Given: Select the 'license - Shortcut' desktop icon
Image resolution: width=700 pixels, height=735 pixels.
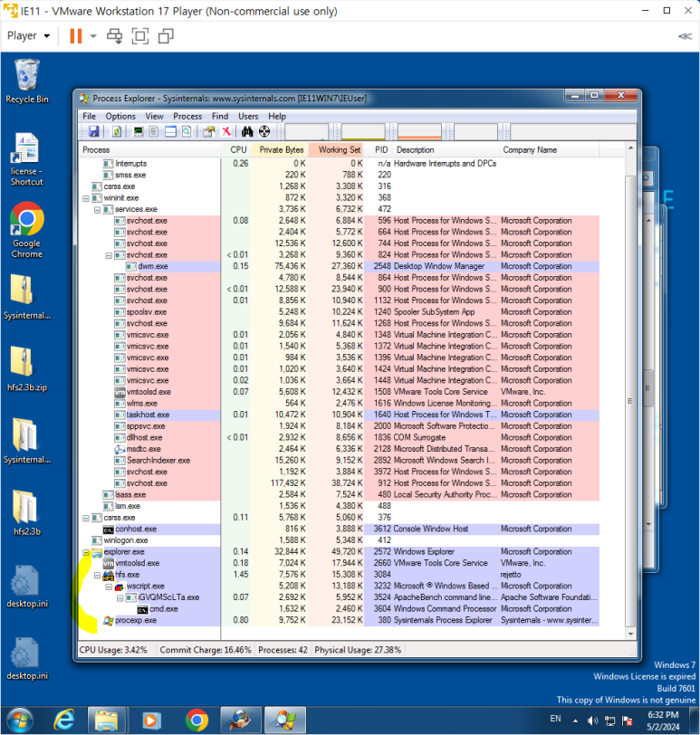Looking at the screenshot, I should (x=27, y=160).
